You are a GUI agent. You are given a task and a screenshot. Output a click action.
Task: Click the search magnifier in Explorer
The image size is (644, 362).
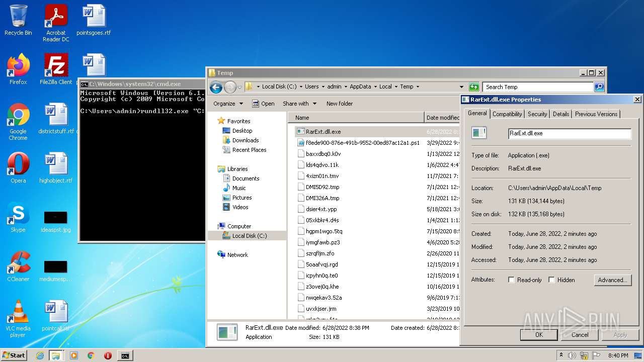click(599, 87)
